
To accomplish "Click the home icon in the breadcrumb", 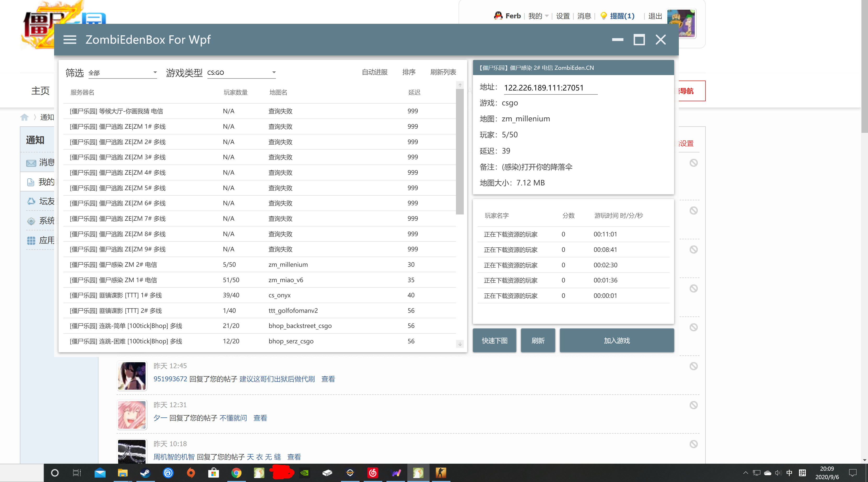I will pyautogui.click(x=24, y=117).
